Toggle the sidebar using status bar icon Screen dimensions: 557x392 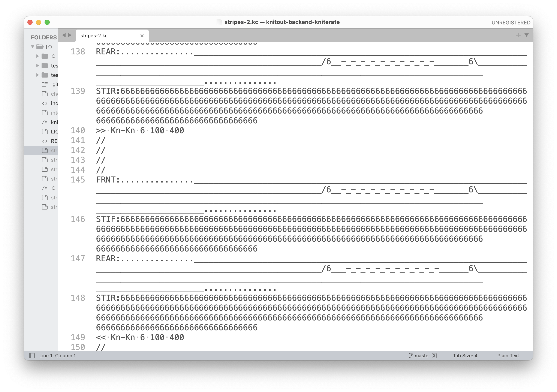coord(32,355)
